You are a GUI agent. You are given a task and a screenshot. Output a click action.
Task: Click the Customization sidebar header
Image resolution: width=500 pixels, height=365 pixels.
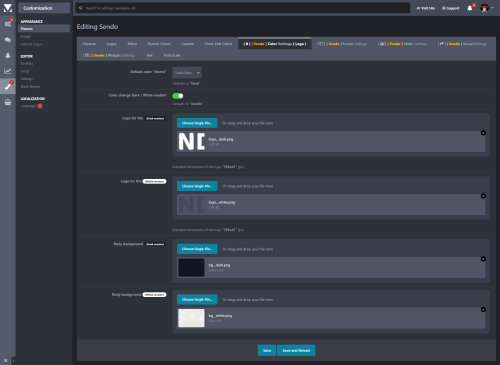(44, 8)
